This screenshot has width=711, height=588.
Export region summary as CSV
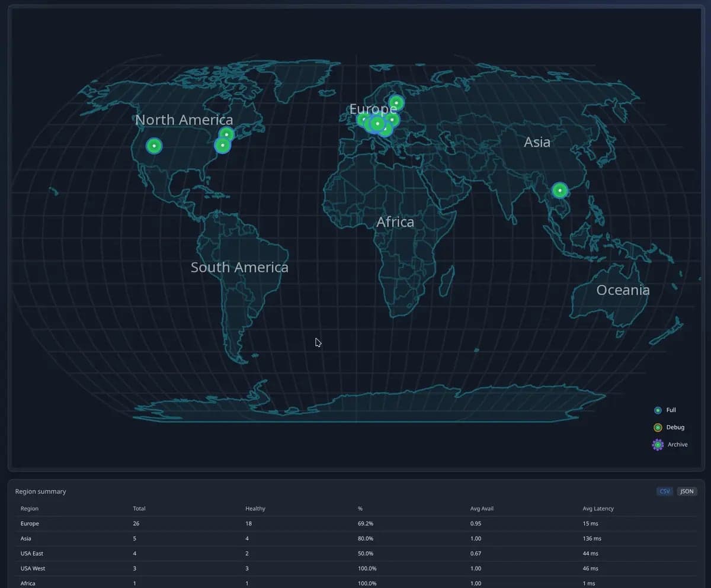click(x=664, y=491)
